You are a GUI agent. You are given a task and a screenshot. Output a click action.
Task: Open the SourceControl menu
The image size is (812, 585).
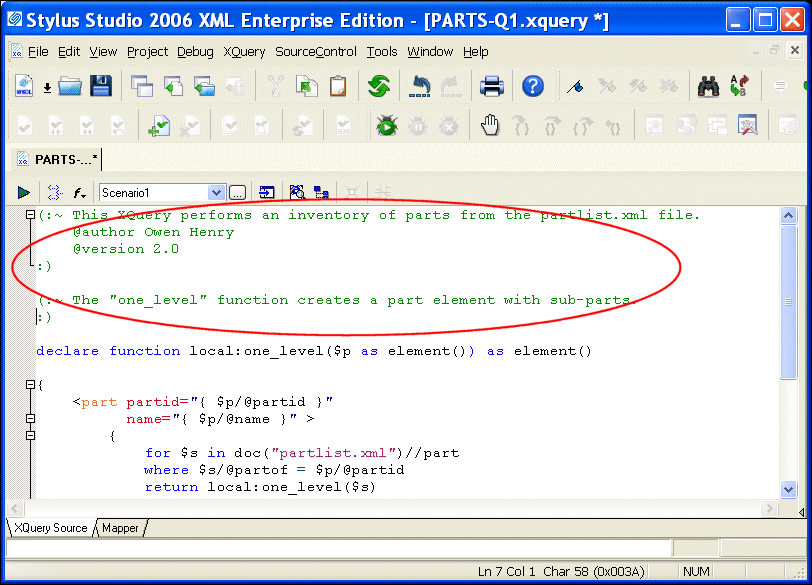tap(315, 52)
